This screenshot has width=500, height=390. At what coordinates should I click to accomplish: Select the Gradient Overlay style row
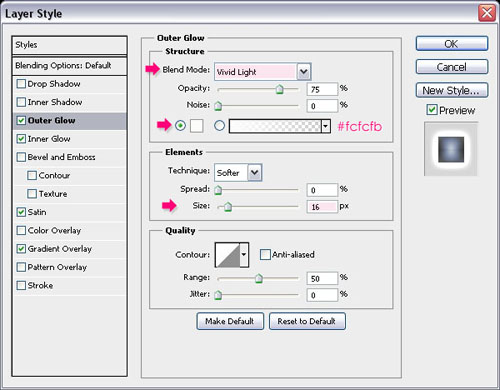[x=70, y=249]
